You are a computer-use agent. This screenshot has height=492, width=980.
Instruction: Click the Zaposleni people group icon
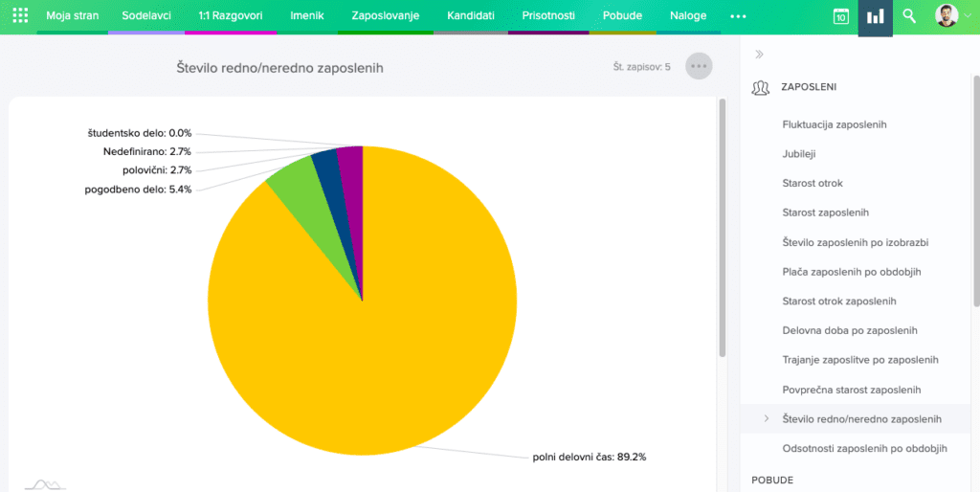point(761,87)
